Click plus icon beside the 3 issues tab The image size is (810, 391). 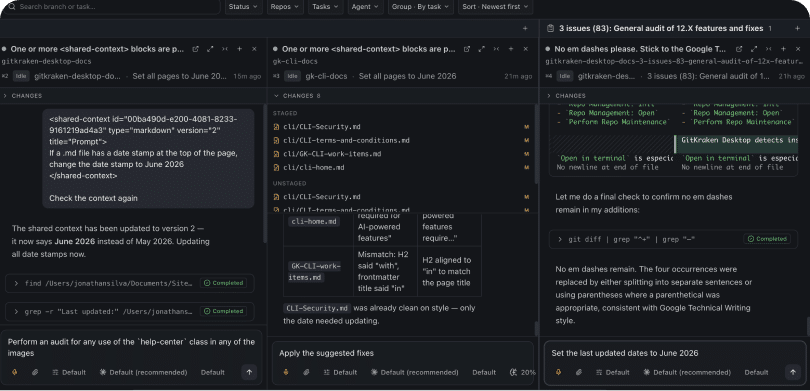[797, 28]
